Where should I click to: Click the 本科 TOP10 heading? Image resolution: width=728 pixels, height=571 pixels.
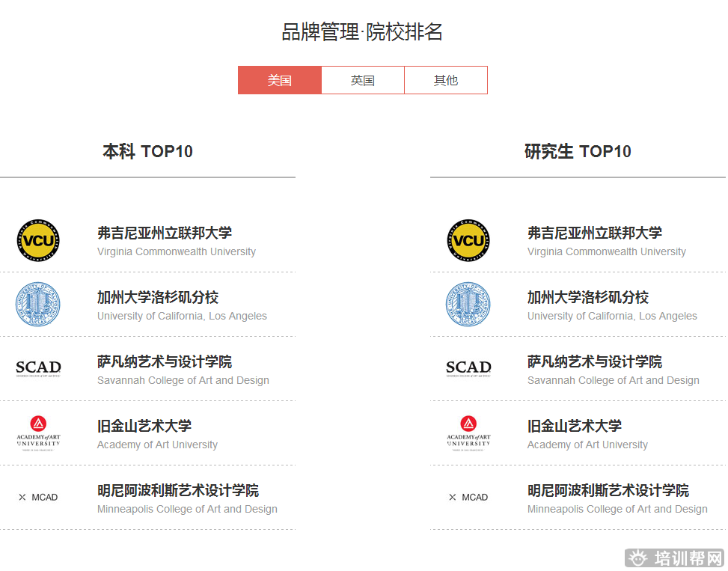point(147,151)
